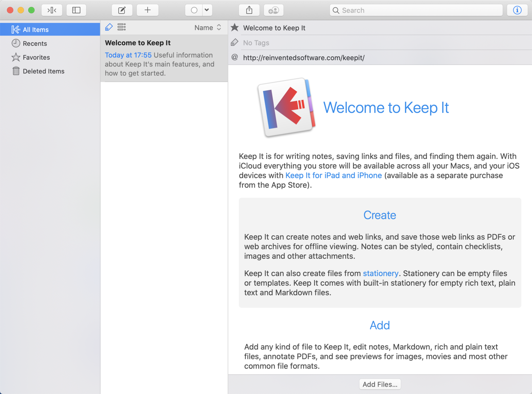Click in the Search field
This screenshot has height=394, width=532.
pos(416,10)
